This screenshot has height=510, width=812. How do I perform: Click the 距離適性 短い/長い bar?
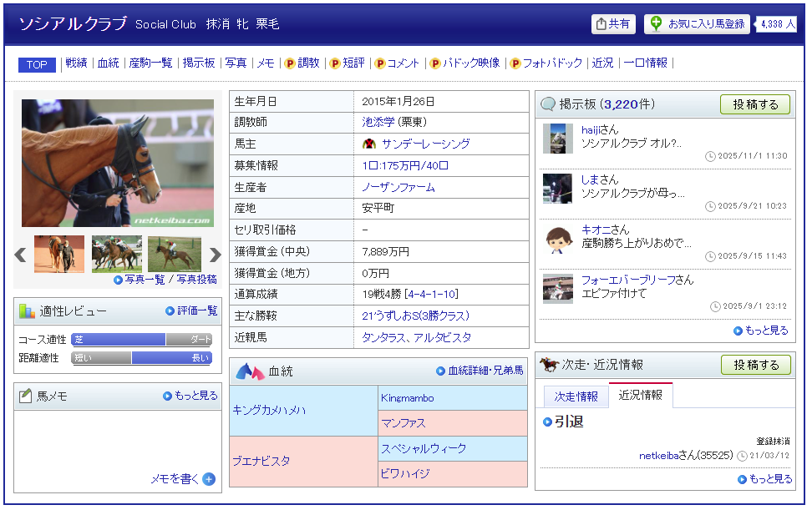coord(141,358)
